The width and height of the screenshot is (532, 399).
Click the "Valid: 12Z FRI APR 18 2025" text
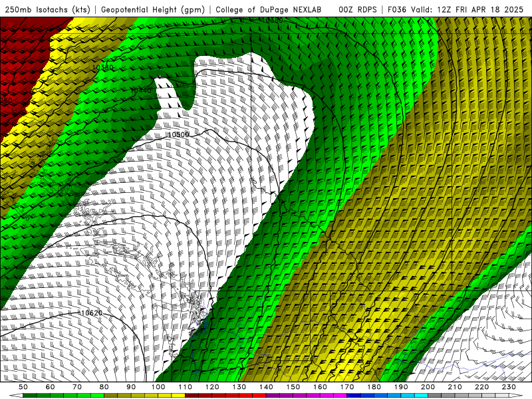coord(467,9)
